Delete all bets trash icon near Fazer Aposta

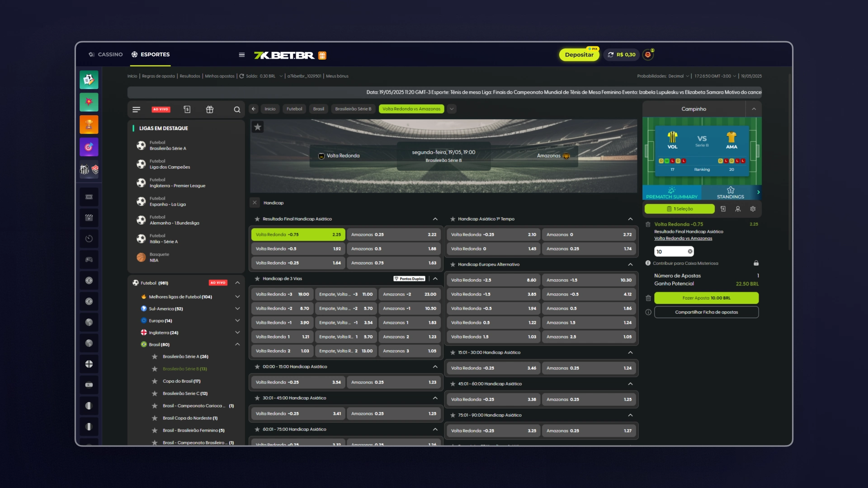coord(648,298)
